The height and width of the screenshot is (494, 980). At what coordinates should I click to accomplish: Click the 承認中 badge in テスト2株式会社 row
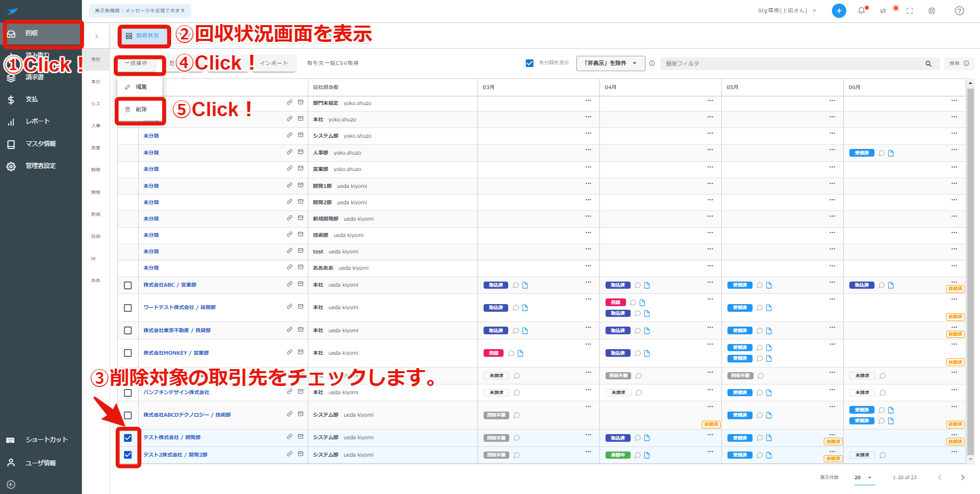(x=618, y=455)
